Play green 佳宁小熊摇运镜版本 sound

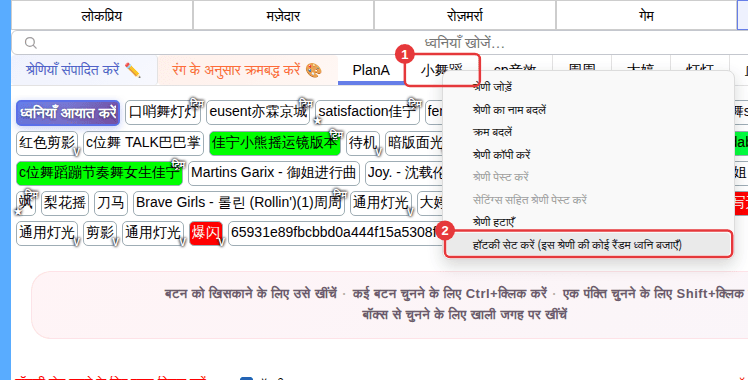tap(275, 143)
